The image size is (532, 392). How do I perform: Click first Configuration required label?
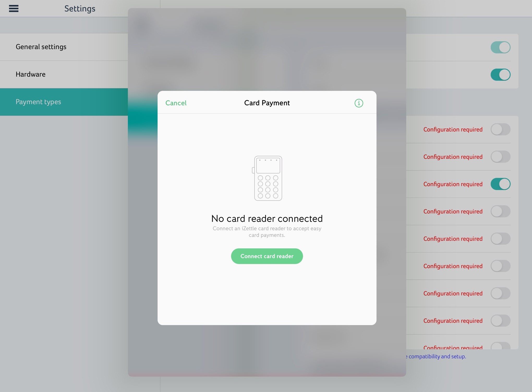coord(452,129)
